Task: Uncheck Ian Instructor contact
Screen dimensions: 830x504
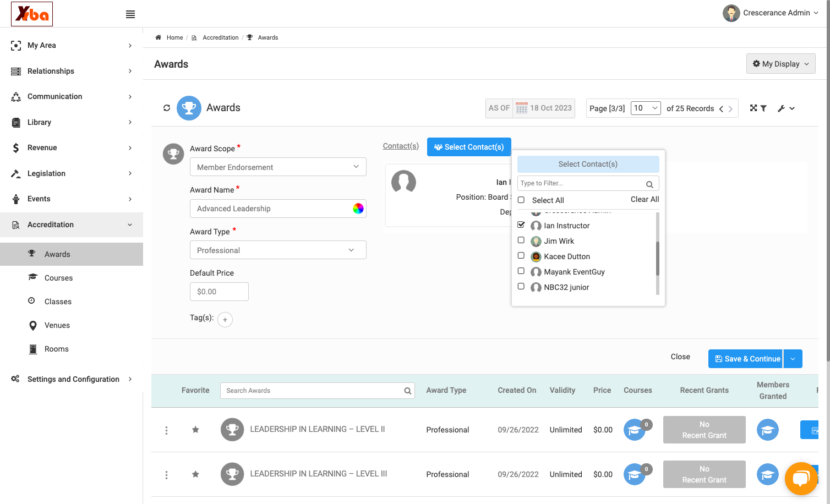Action: [521, 224]
